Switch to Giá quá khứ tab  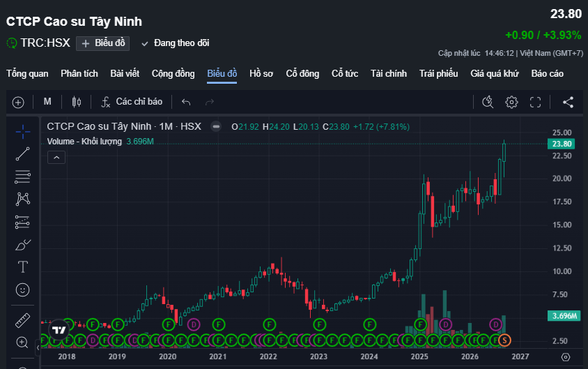[x=494, y=73]
